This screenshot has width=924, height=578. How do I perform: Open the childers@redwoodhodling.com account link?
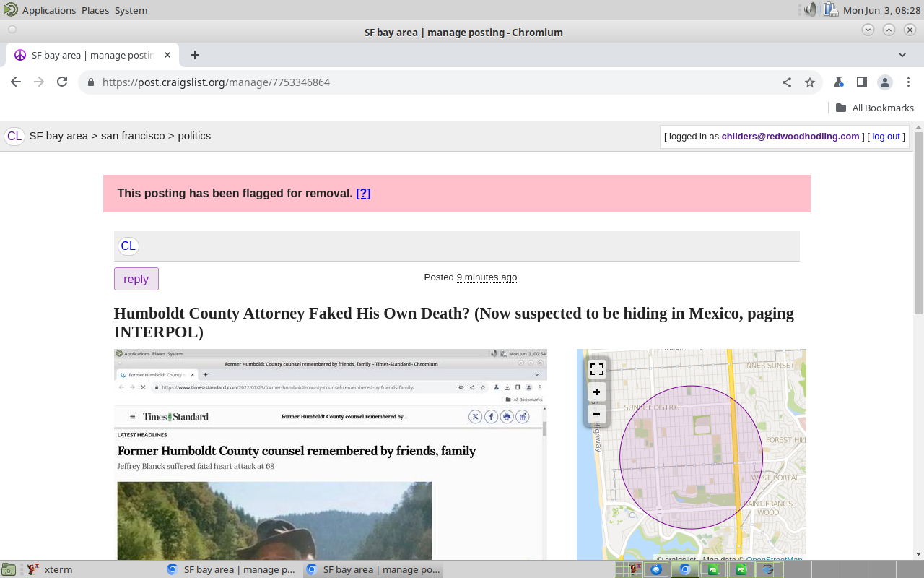coord(790,137)
